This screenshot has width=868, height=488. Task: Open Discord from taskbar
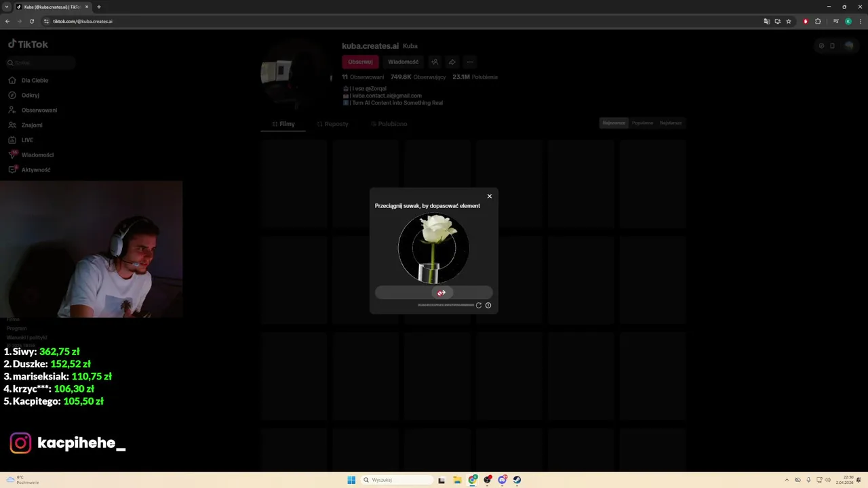pos(502,480)
